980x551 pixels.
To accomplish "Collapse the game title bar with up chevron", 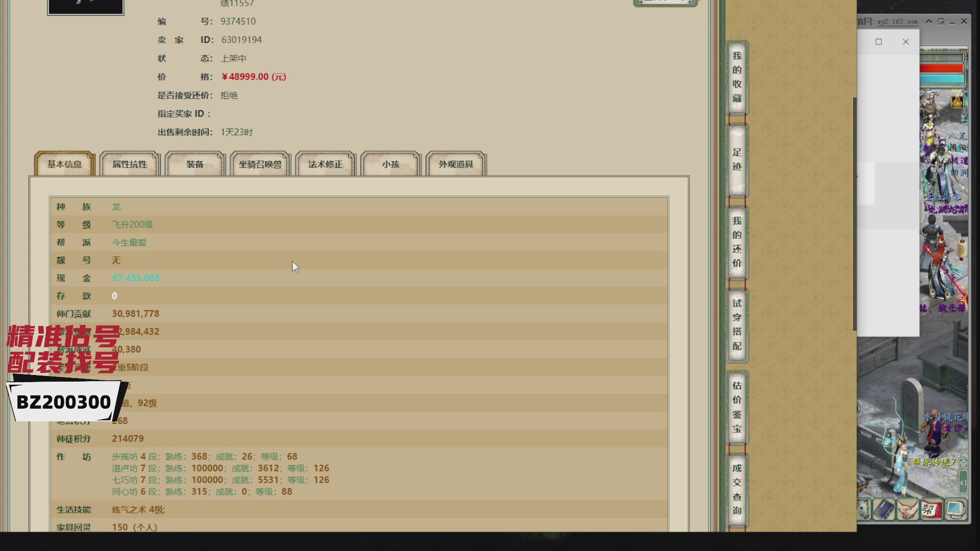I will point(929,21).
